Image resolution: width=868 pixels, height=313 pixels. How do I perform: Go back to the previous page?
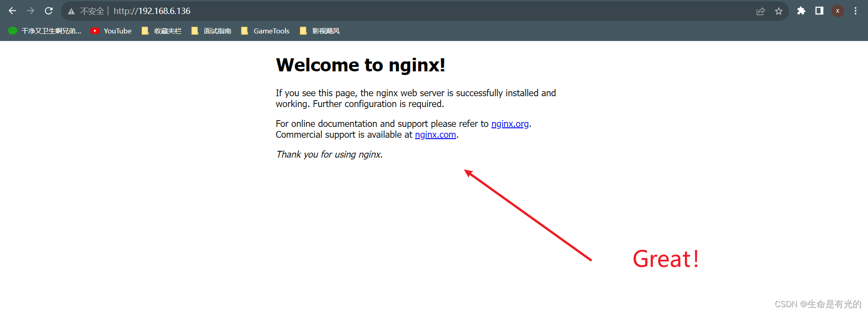coord(12,11)
